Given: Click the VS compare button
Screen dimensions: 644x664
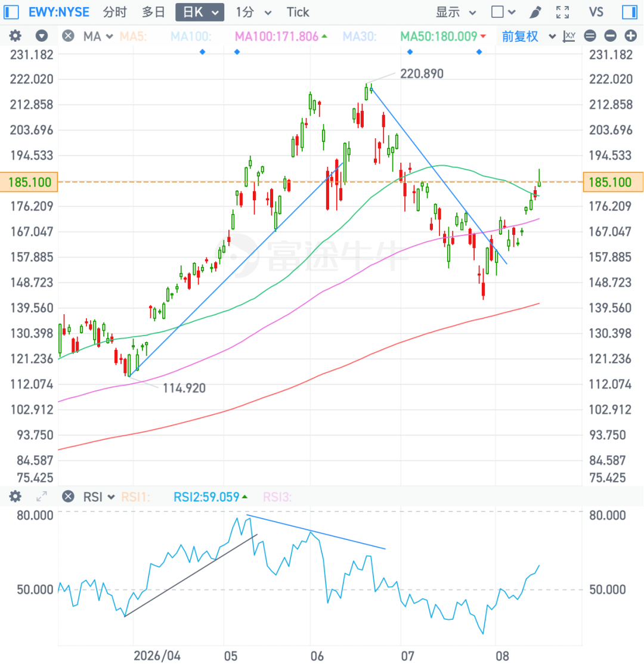Looking at the screenshot, I should coord(596,12).
